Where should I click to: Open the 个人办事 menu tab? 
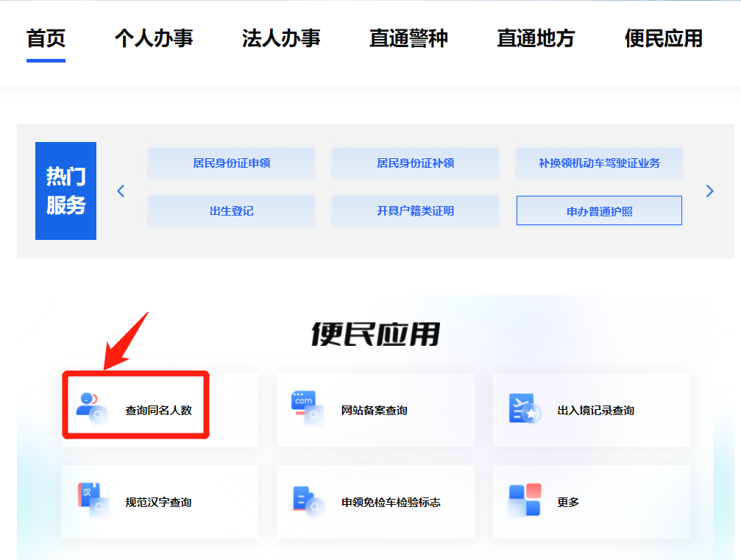click(x=154, y=38)
